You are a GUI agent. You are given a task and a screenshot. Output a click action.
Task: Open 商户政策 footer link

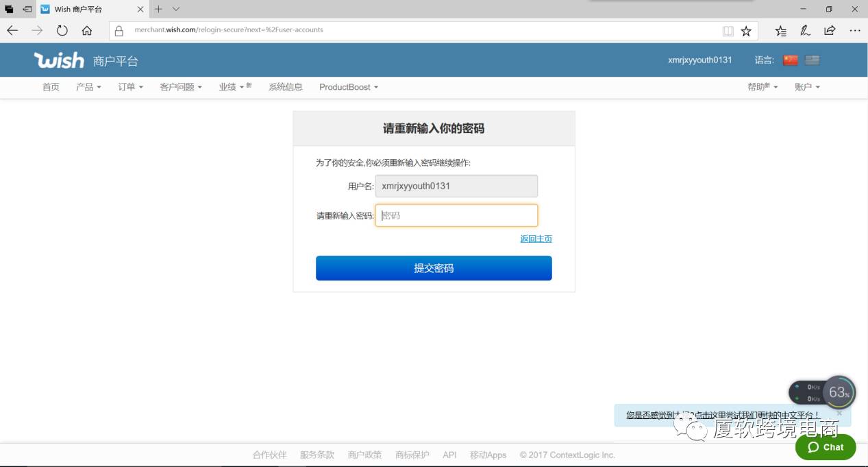(x=364, y=455)
